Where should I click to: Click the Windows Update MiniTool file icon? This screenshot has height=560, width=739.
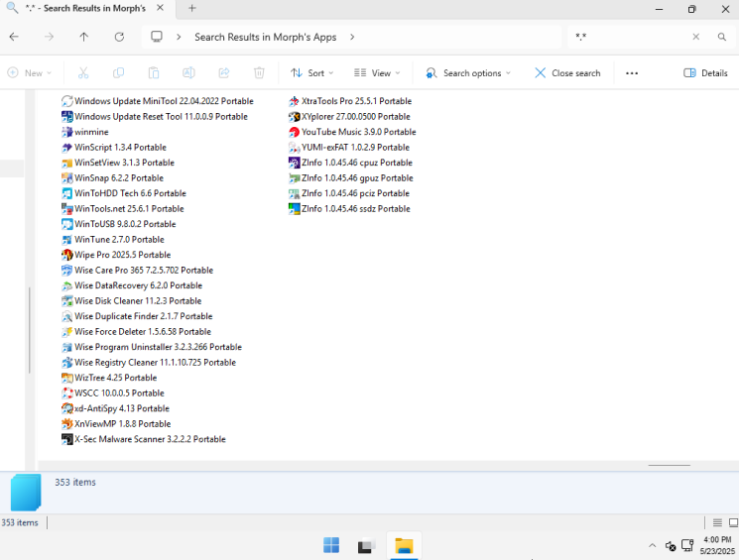click(66, 101)
